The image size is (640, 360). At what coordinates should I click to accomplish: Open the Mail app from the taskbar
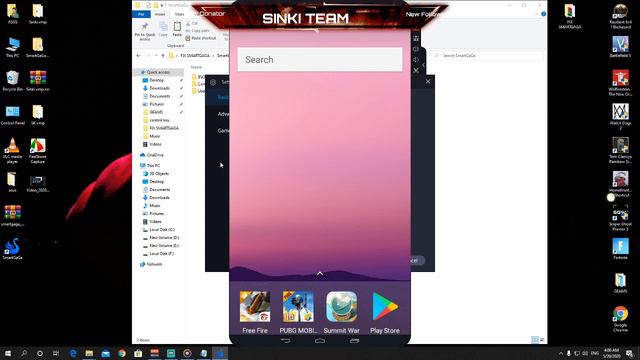point(106,353)
